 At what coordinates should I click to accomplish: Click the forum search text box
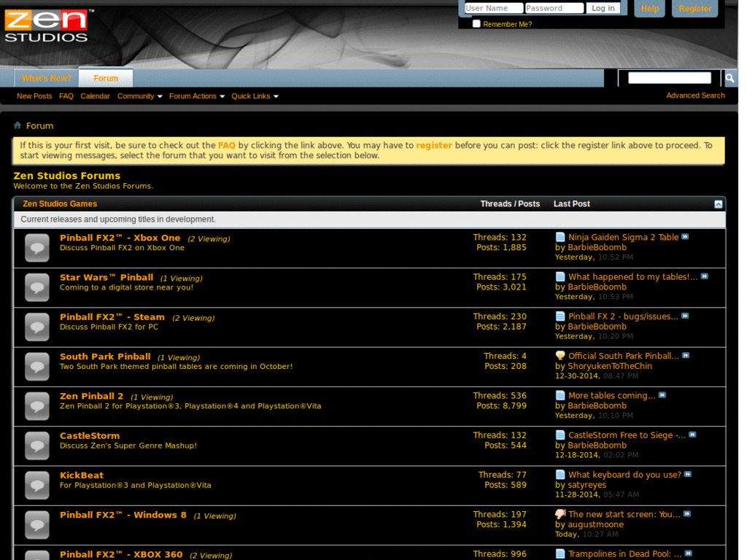pyautogui.click(x=670, y=78)
